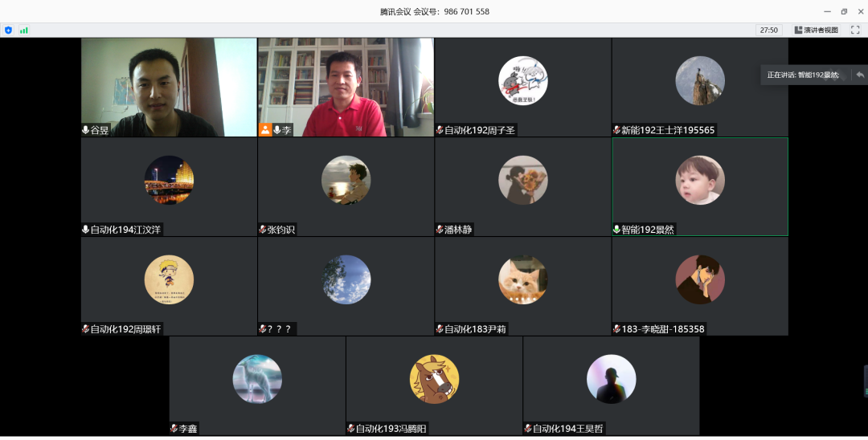868x440 pixels.
Task: Click 谷昱's microphone icon
Action: tap(85, 129)
